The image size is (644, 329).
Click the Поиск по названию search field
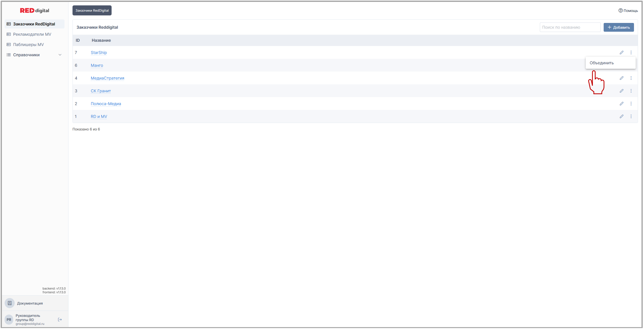point(570,27)
